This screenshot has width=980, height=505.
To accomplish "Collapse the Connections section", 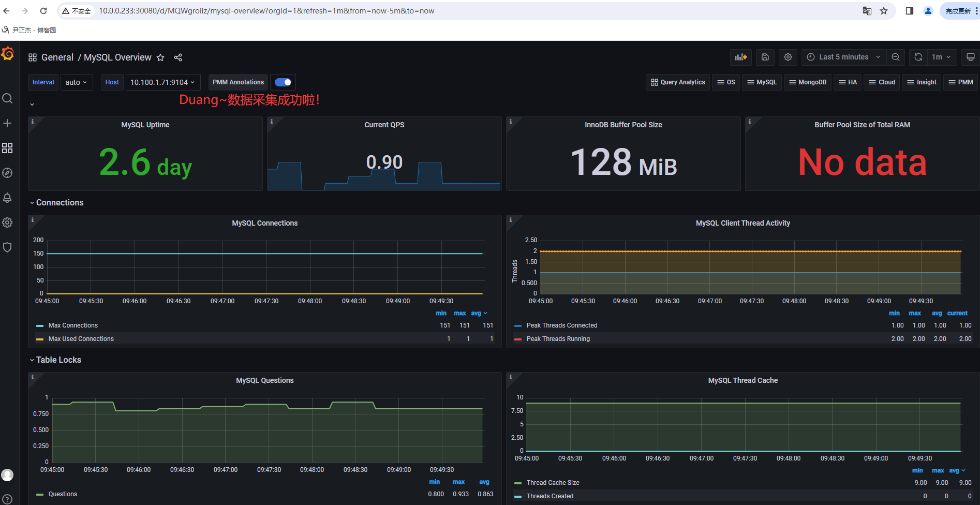I will pyautogui.click(x=32, y=202).
